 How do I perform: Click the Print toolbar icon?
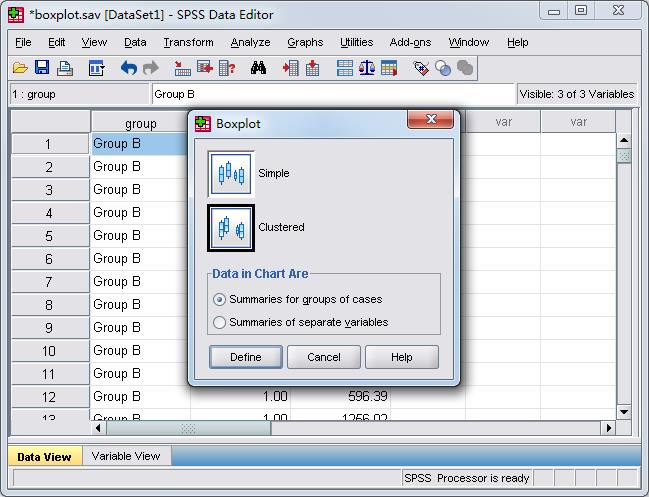65,68
